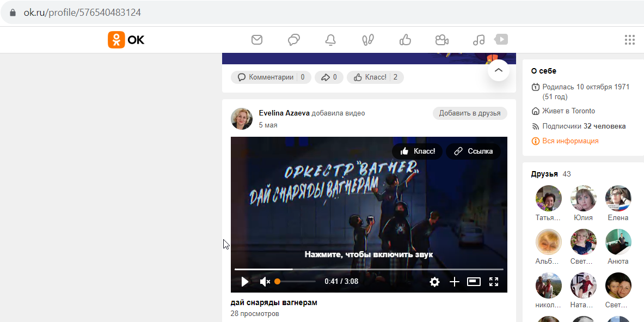Open video settings gear
The image size is (644, 322).
434,282
